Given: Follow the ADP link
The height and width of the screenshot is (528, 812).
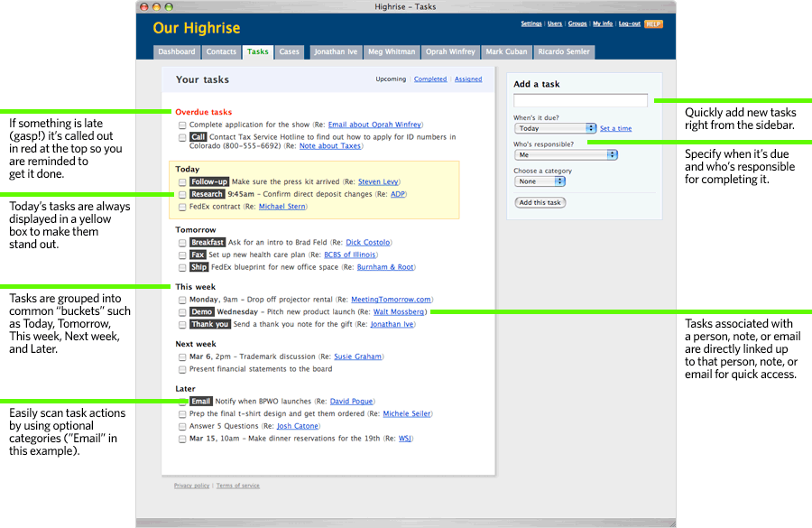Looking at the screenshot, I should pos(398,194).
